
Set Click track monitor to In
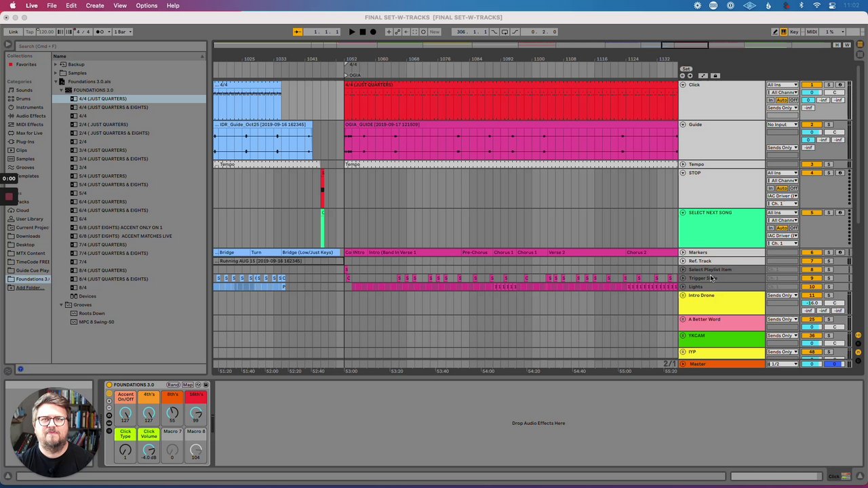click(771, 100)
